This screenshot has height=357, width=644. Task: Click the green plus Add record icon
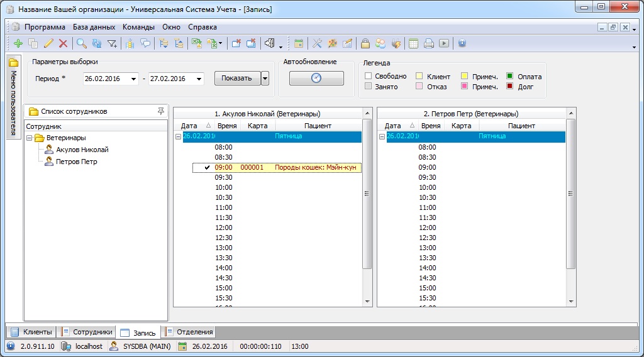pos(18,43)
